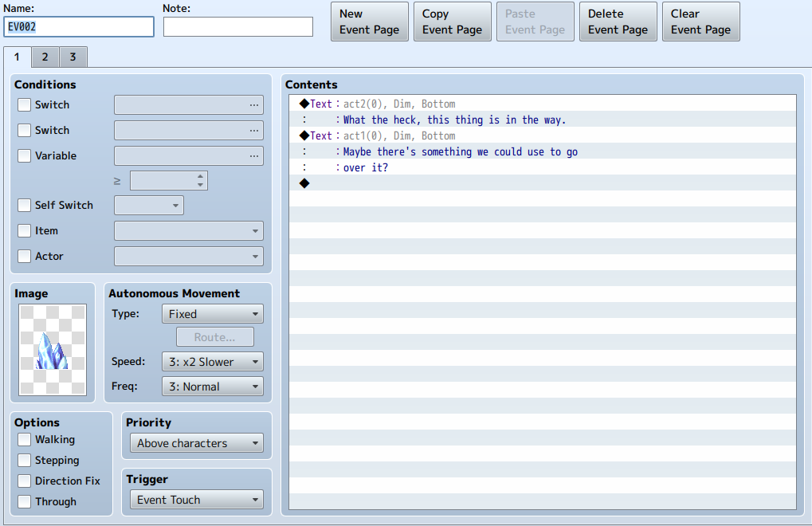Select the act1 Text command line
Viewport: 812px width, 526px height.
(x=542, y=135)
